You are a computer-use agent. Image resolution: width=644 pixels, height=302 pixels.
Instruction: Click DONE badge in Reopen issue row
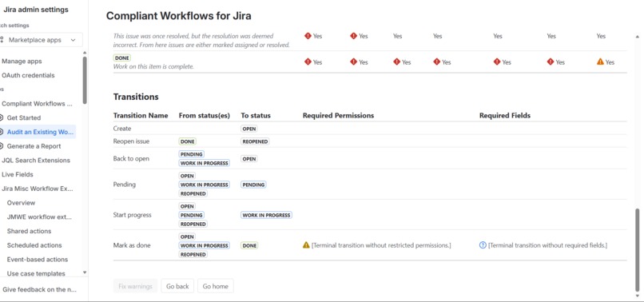[187, 141]
